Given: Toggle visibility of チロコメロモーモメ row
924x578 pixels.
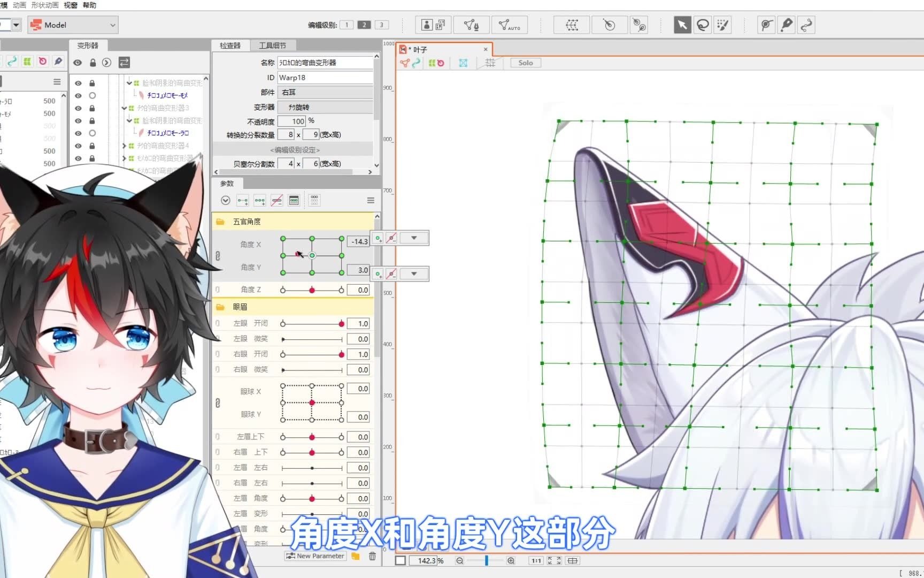Looking at the screenshot, I should click(x=78, y=96).
